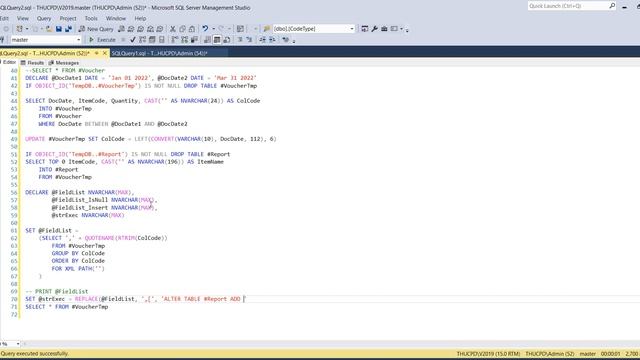Uncomment the selected lines
The width and height of the screenshot is (640, 360).
[x=249, y=40]
